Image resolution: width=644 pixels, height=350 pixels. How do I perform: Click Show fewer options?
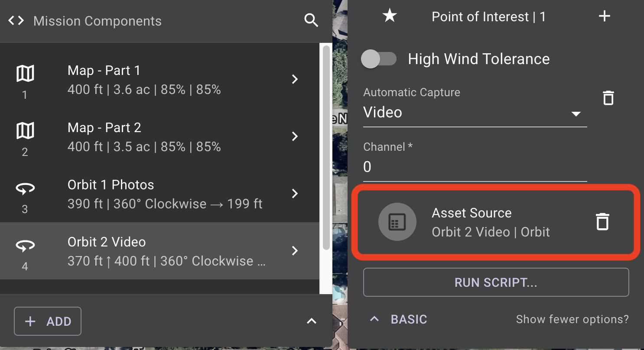(x=572, y=319)
